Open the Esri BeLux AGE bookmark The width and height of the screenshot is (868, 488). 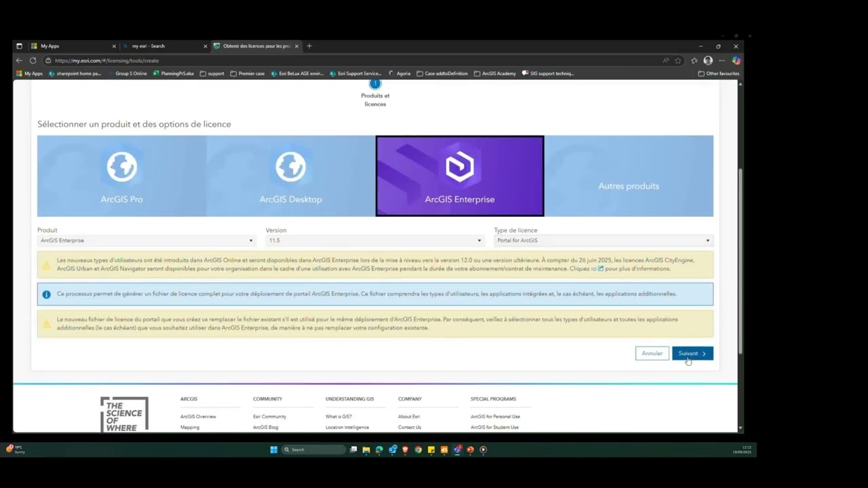pyautogui.click(x=297, y=73)
